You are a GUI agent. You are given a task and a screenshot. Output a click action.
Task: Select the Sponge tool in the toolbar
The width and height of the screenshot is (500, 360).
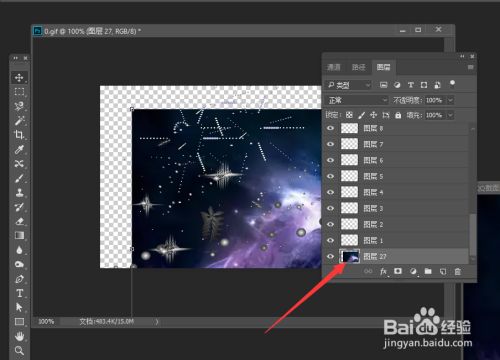19,264
